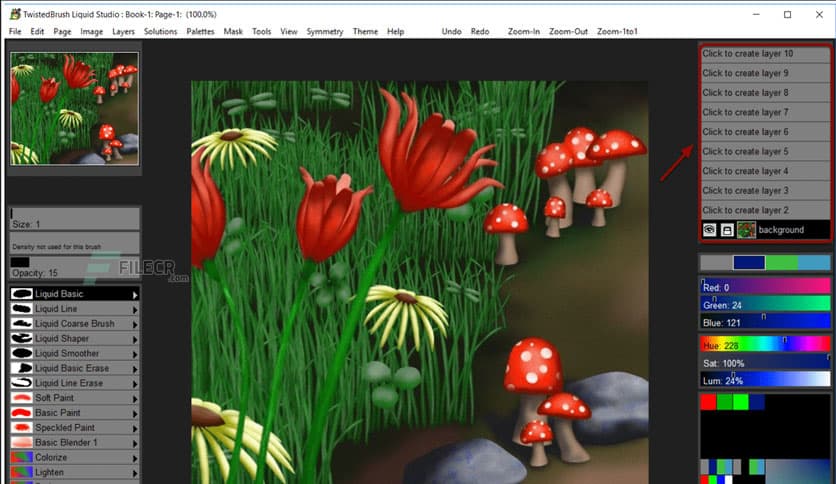Screen dimensions: 836x484
Task: Choose the Basic Blender 1 icon
Action: [22, 442]
